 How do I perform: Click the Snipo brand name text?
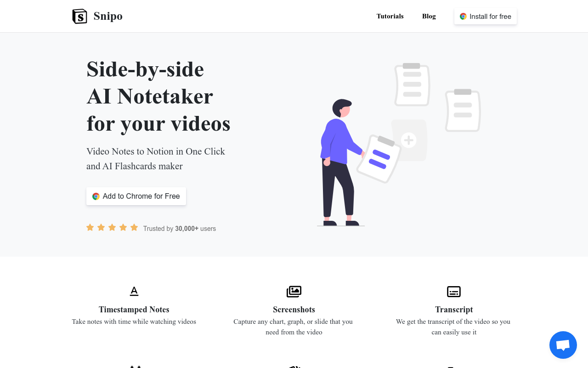click(108, 16)
